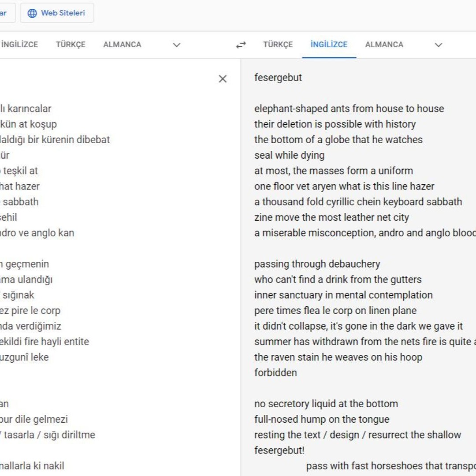This screenshot has width=476, height=476.
Task: Select the highlighted İNGİLİZCE target tab
Action: (x=328, y=45)
